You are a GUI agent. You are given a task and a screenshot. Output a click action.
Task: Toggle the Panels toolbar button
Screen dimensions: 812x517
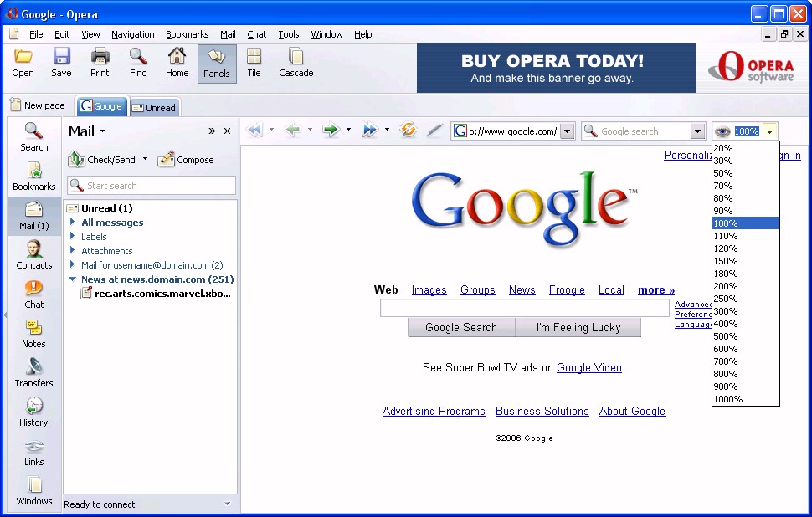(217, 64)
